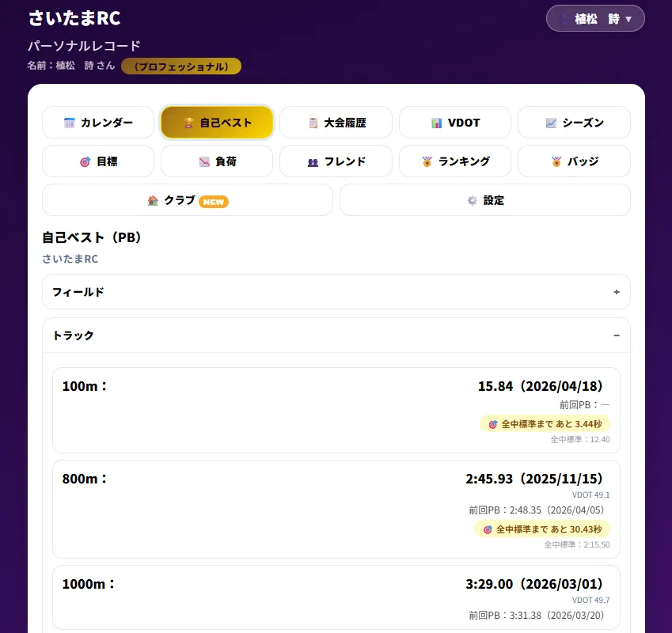Click the people icon in フレンド tab
Image resolution: width=672 pixels, height=633 pixels.
point(313,162)
